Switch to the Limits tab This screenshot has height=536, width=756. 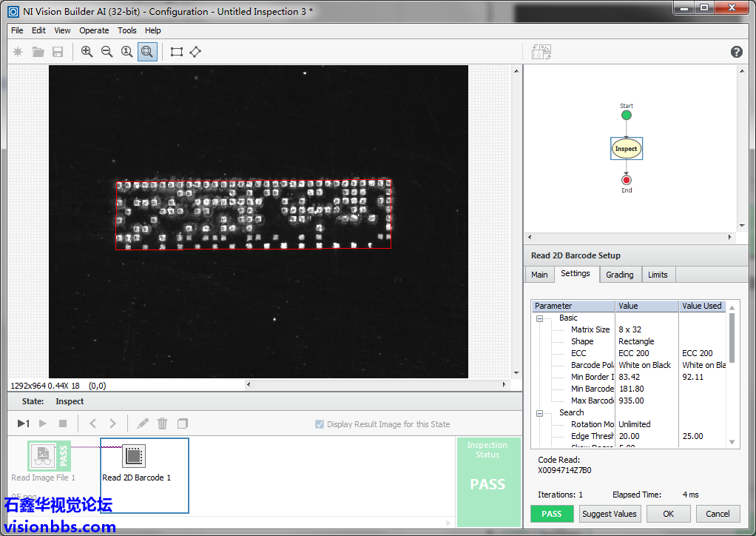coord(658,275)
